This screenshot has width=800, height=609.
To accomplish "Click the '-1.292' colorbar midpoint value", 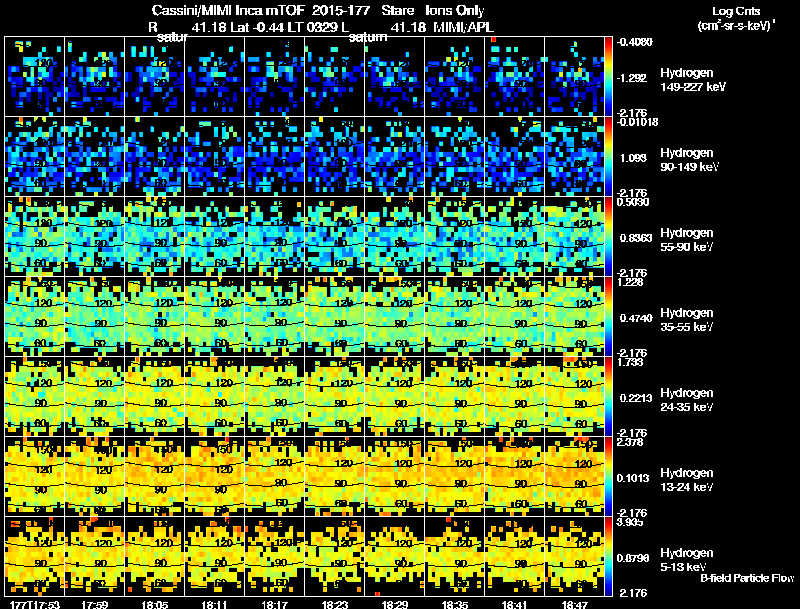I will tap(632, 78).
